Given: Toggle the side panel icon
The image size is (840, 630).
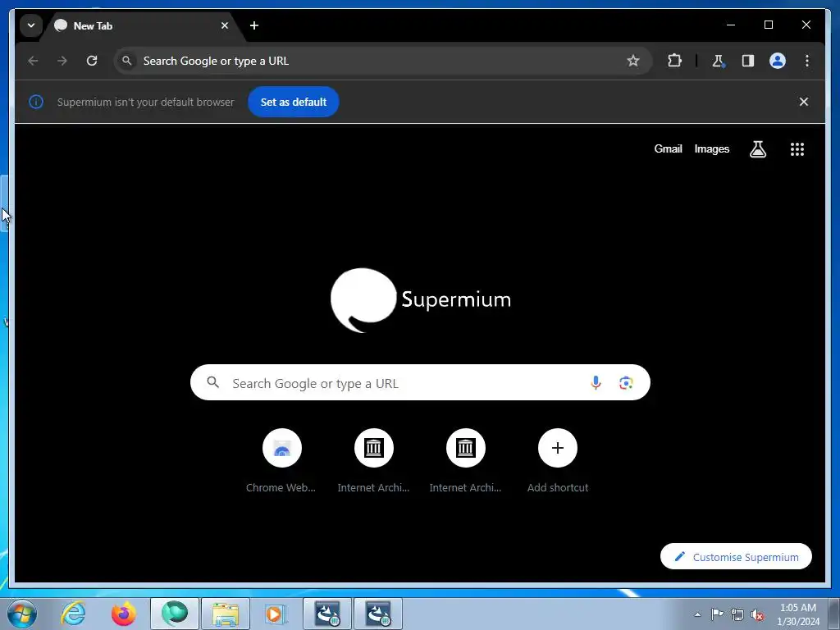Looking at the screenshot, I should point(748,61).
